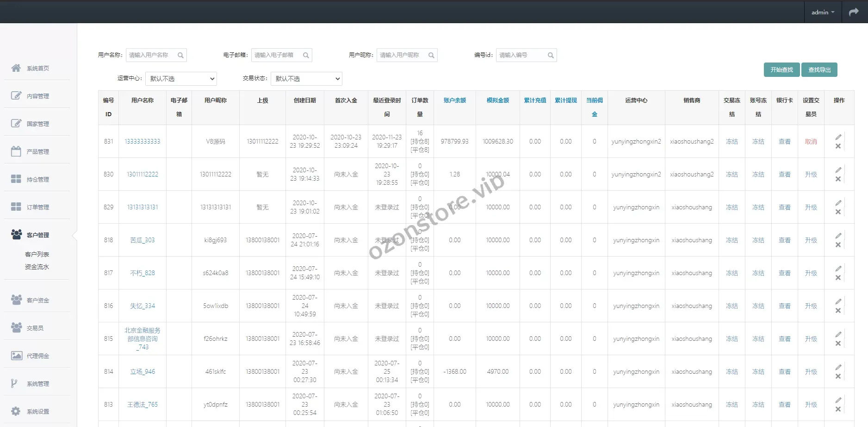Click the share arrow icon top right
The image size is (868, 427).
point(853,12)
